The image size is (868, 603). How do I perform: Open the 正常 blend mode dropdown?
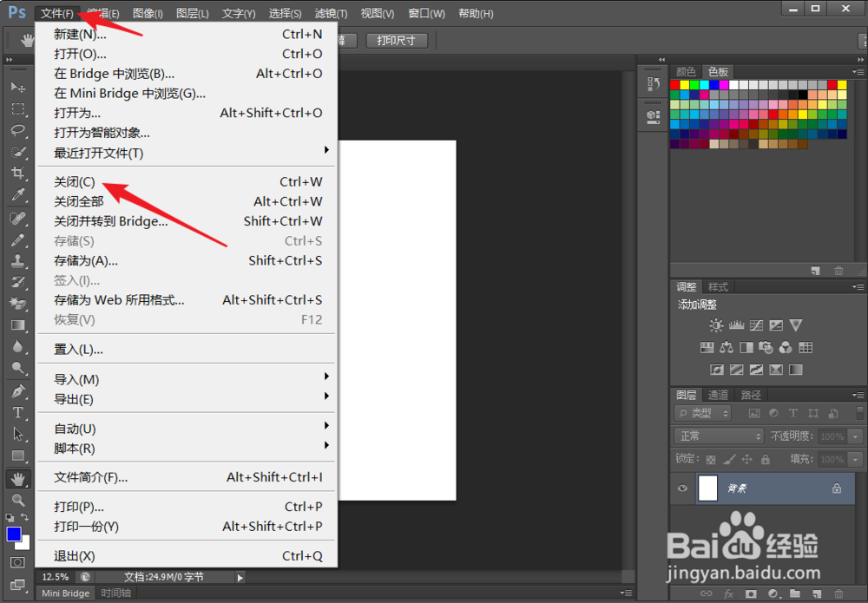(719, 436)
